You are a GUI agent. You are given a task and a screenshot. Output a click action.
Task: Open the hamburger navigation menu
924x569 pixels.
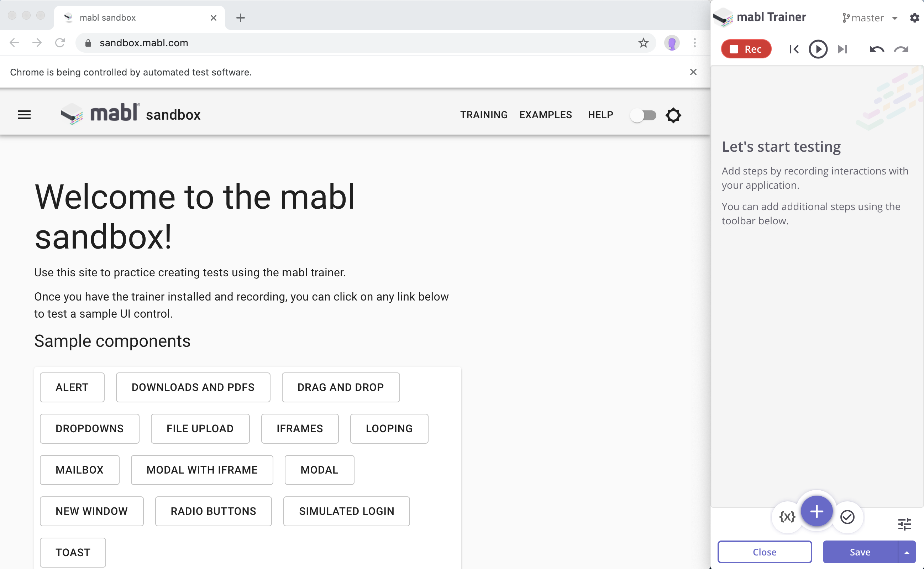coord(25,115)
